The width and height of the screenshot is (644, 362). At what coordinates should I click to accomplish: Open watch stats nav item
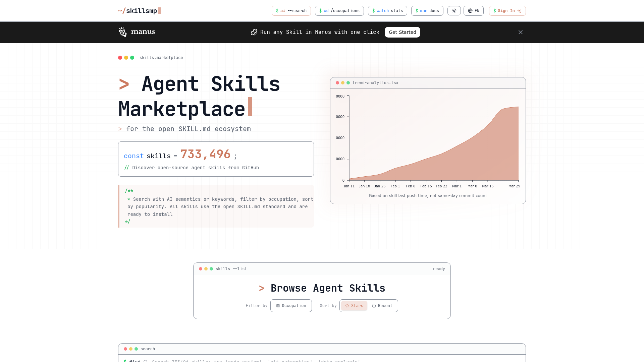click(x=387, y=11)
